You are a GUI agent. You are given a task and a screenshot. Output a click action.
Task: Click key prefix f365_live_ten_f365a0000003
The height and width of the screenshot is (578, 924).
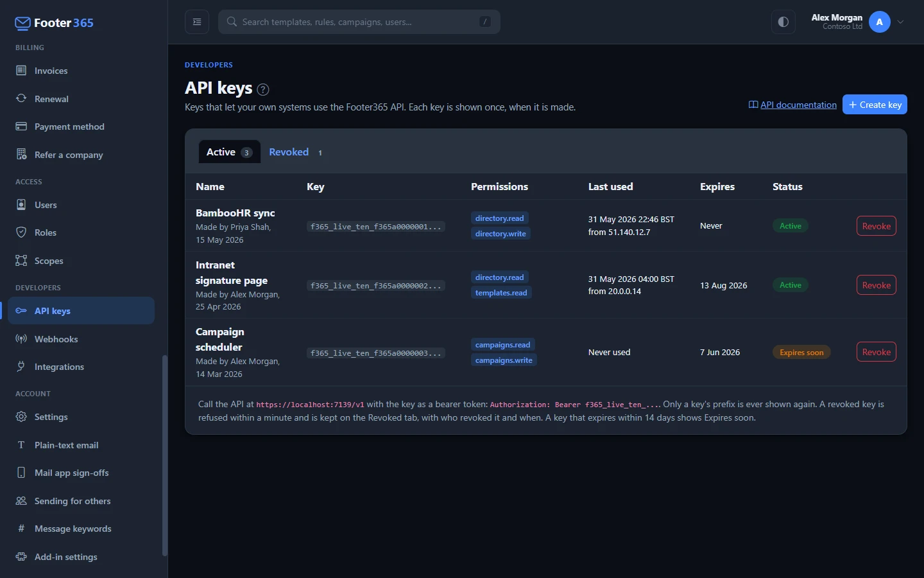coord(376,353)
